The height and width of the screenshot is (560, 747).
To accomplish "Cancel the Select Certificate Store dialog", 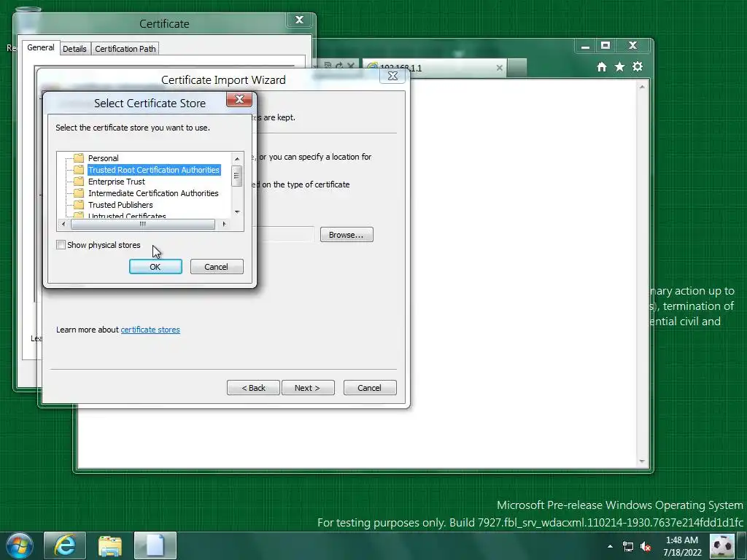I will 216,267.
